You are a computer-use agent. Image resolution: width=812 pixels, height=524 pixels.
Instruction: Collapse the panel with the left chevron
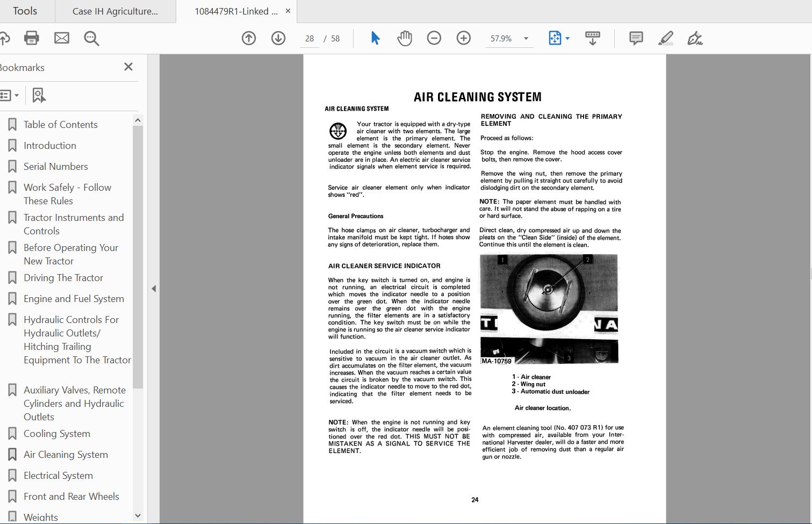pos(154,289)
